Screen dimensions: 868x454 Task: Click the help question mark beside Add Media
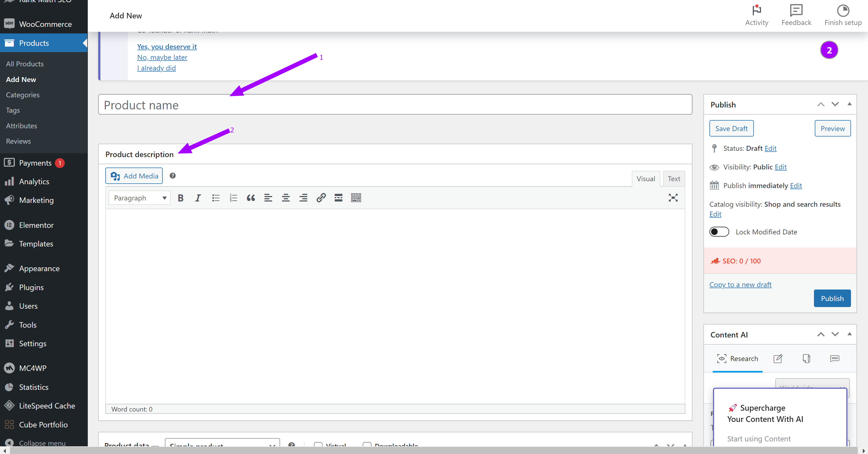(173, 175)
